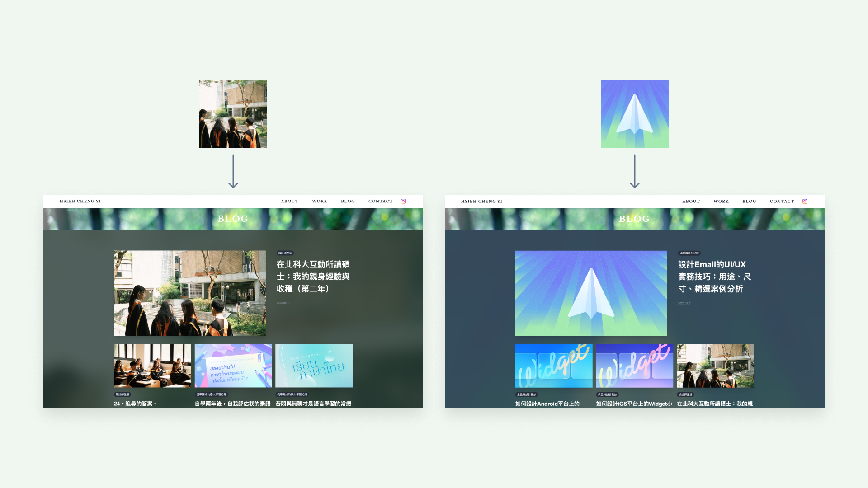Click Instagram icon in right site header

(x=805, y=202)
